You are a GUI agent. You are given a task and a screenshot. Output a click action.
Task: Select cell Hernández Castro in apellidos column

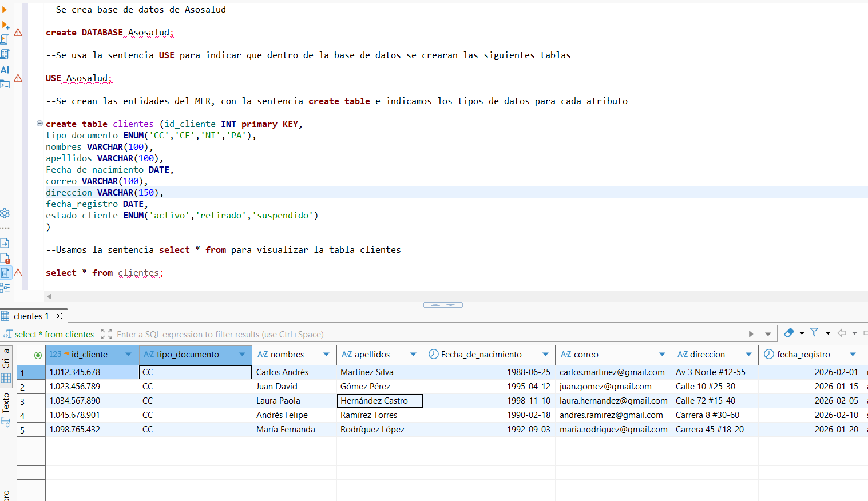[x=380, y=401]
